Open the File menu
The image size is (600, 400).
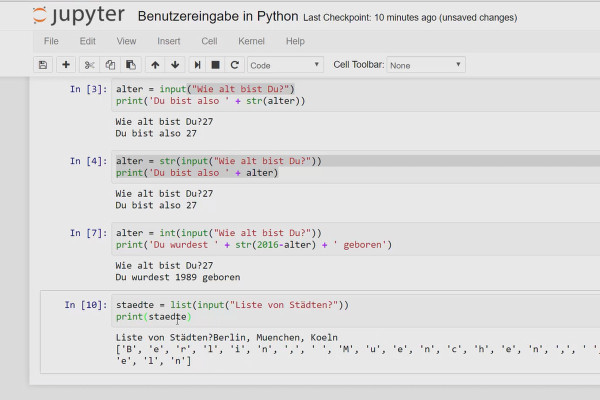tap(51, 41)
